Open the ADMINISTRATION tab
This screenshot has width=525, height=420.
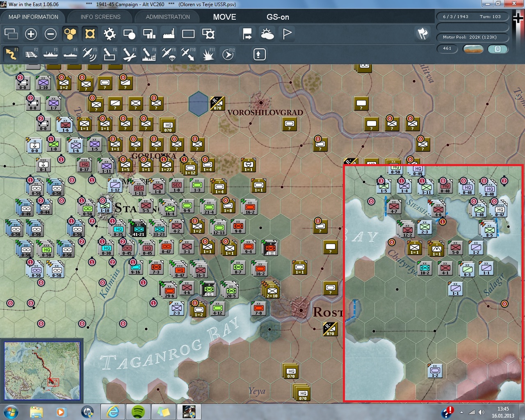[x=168, y=17]
